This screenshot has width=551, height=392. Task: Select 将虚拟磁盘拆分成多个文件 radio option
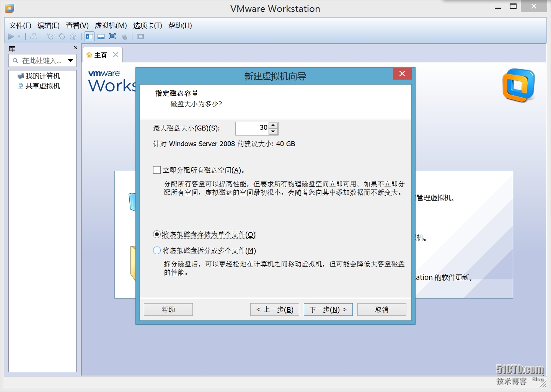(157, 250)
